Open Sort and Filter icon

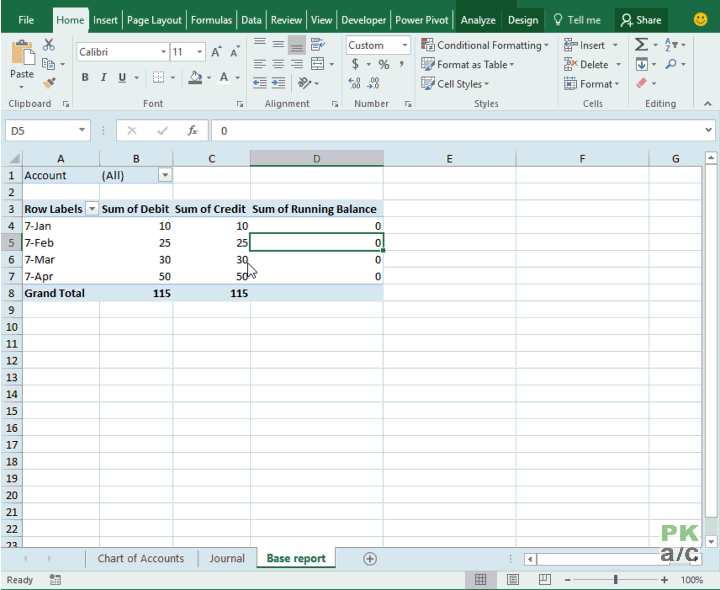pyautogui.click(x=671, y=45)
